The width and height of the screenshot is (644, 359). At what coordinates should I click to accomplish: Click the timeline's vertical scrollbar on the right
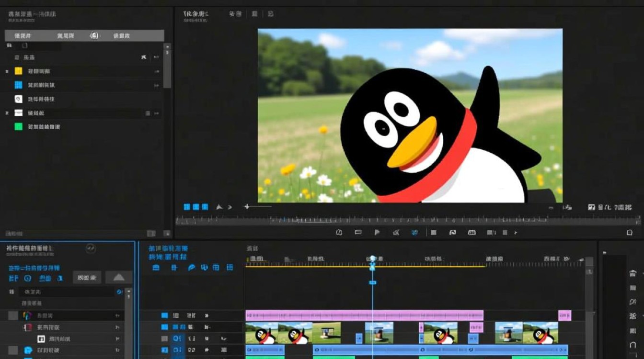pos(589,308)
